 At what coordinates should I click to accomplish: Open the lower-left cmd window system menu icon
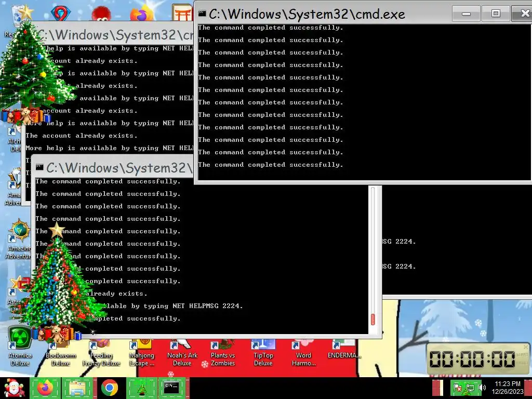coord(39,167)
